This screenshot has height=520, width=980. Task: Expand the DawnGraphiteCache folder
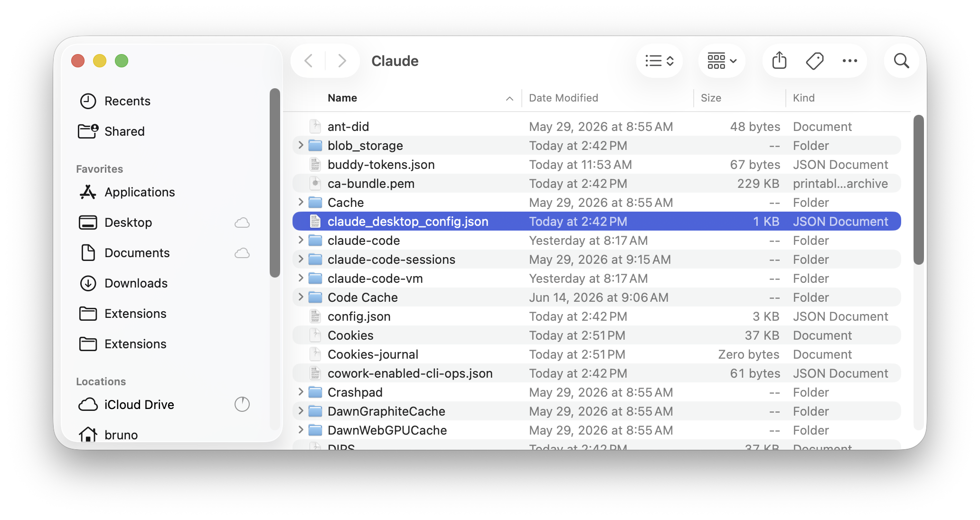pyautogui.click(x=301, y=411)
